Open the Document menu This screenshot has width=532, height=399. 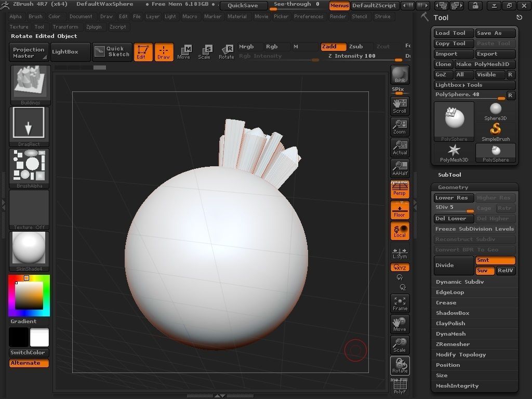click(81, 16)
